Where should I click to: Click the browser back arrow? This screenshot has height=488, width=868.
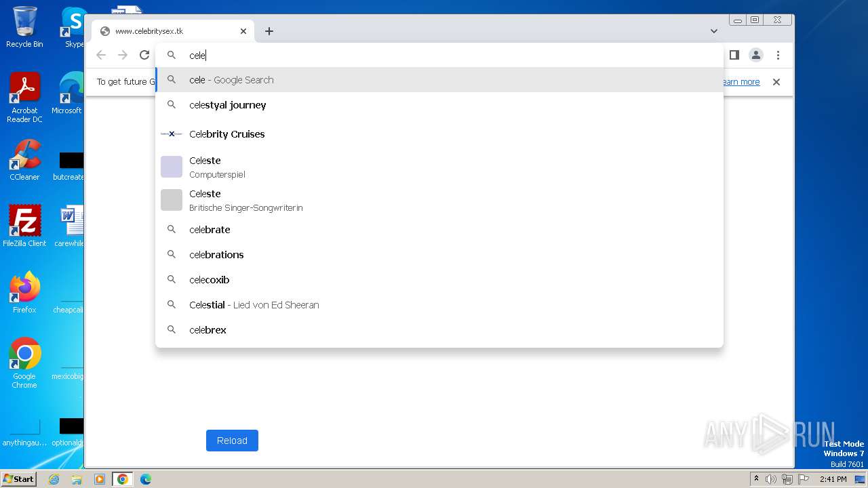pos(101,55)
